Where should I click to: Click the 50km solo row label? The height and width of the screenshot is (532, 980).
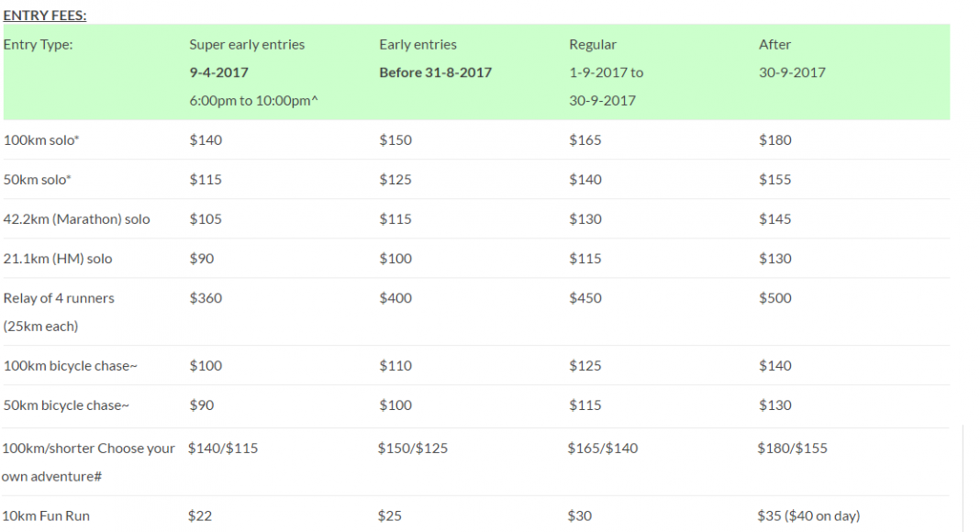point(38,180)
